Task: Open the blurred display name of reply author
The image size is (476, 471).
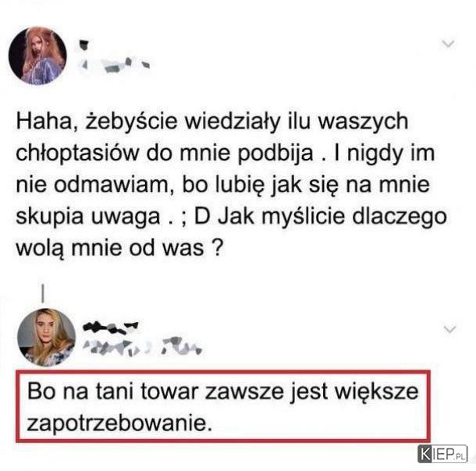Action: pos(111,327)
